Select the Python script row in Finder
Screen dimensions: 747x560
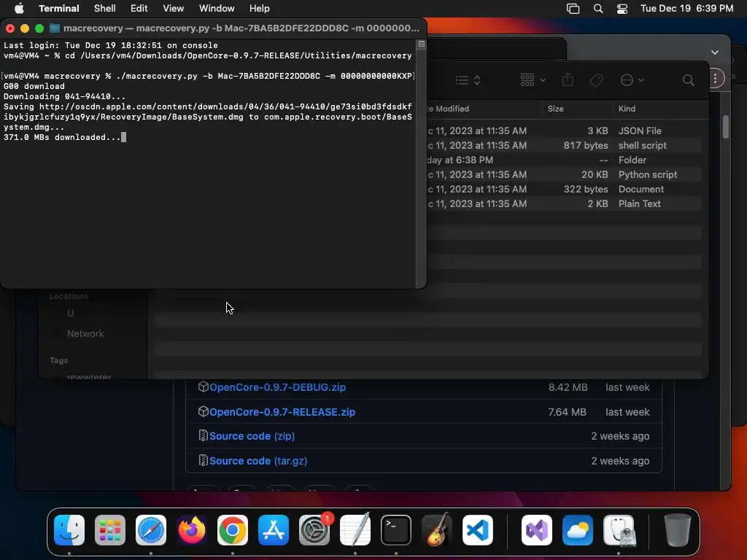click(x=565, y=174)
